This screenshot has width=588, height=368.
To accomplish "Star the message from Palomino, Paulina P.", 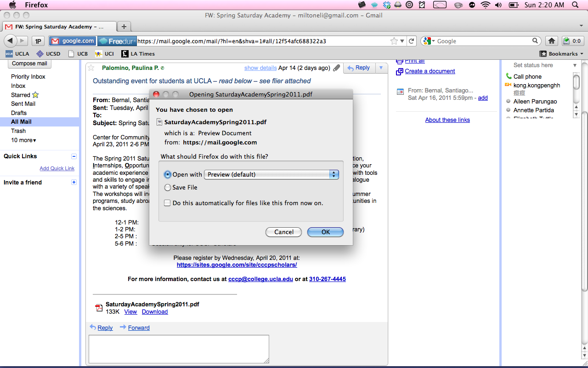I will coord(91,68).
